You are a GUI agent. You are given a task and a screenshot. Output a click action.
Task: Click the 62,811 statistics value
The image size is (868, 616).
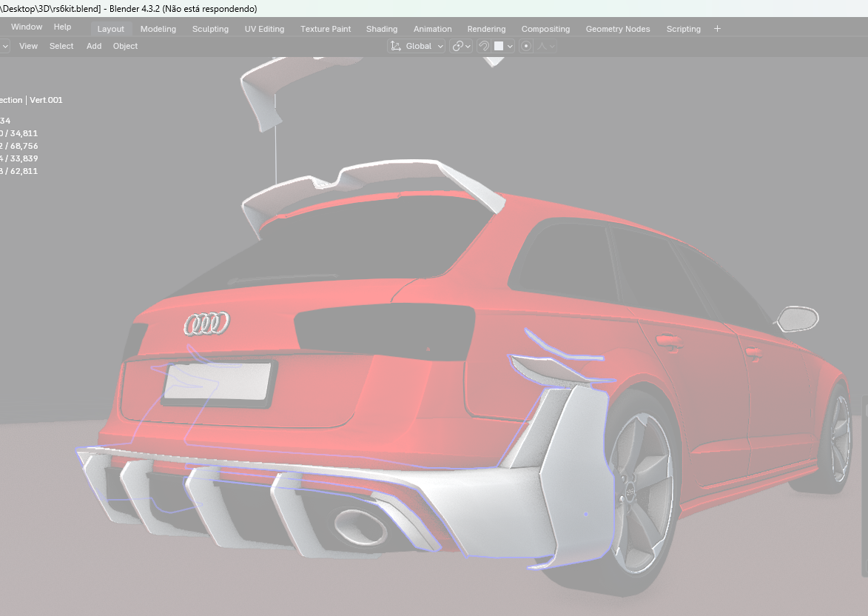[24, 171]
